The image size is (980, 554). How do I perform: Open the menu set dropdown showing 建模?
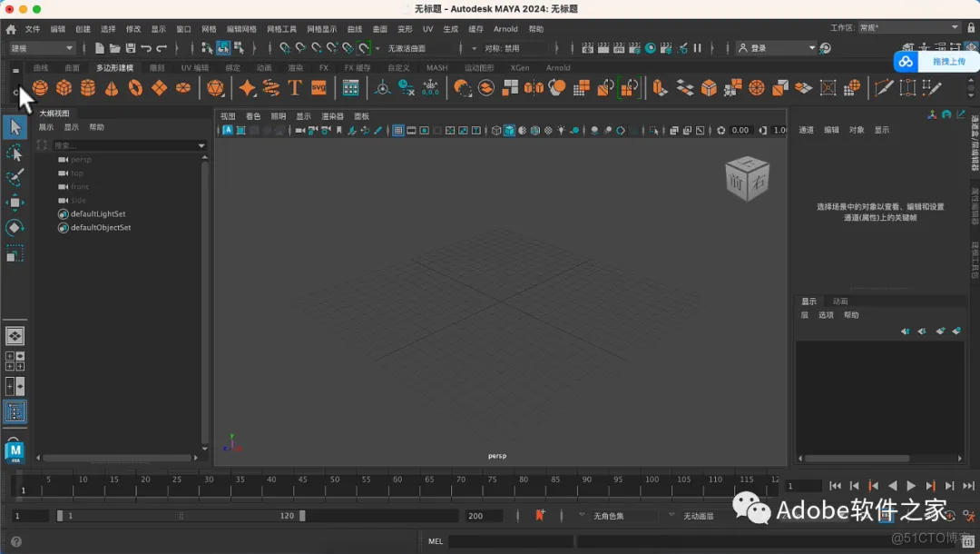pyautogui.click(x=42, y=48)
